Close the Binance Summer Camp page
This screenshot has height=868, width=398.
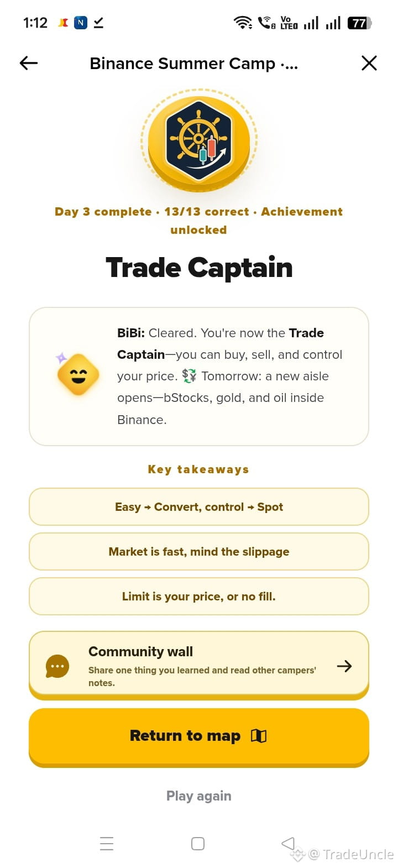[x=369, y=63]
